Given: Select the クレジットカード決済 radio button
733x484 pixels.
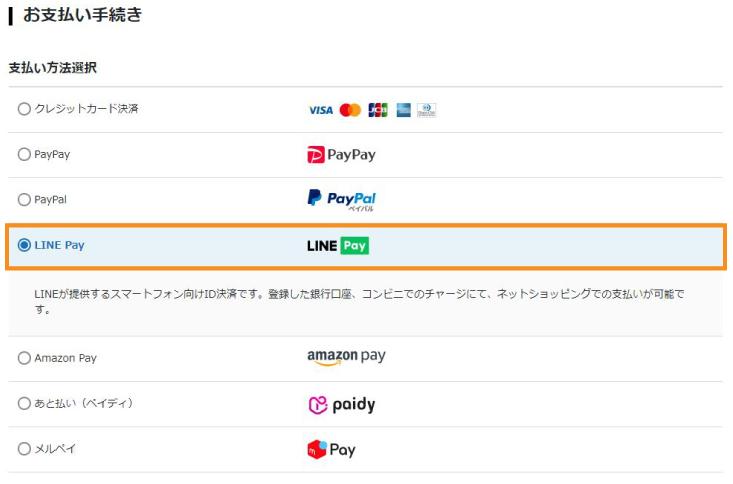Looking at the screenshot, I should pyautogui.click(x=24, y=109).
